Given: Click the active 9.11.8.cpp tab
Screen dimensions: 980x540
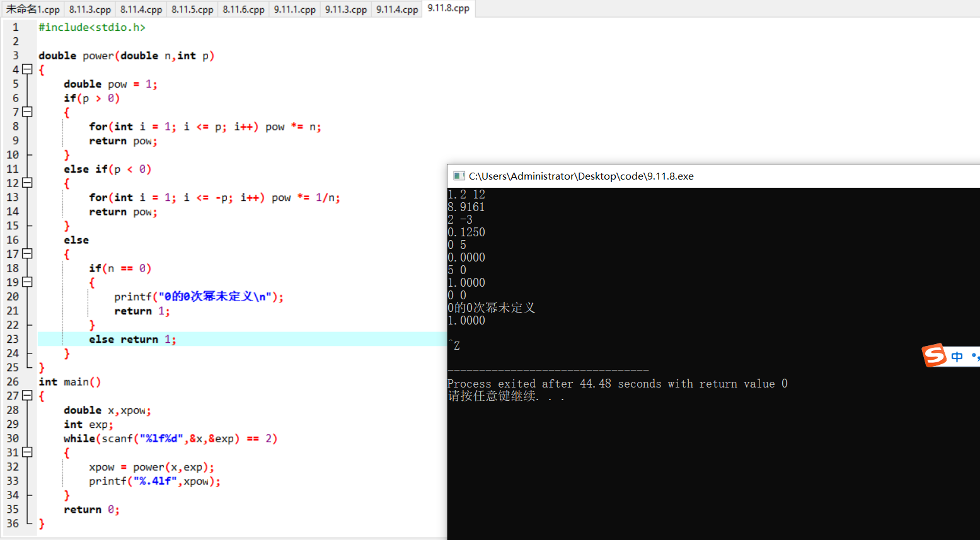Looking at the screenshot, I should (x=448, y=8).
